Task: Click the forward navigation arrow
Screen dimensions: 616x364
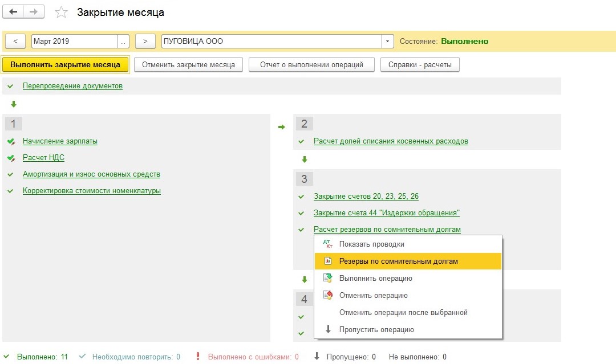Action: click(x=34, y=12)
